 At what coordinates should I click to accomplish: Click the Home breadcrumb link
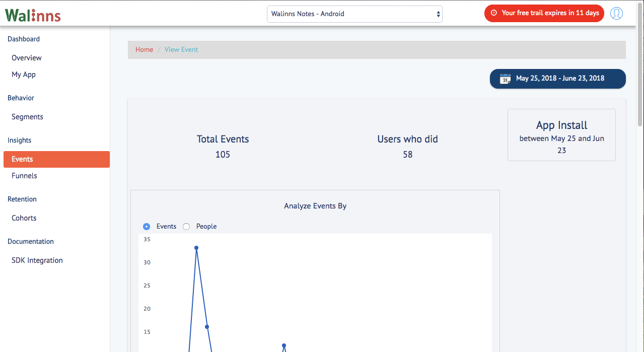pyautogui.click(x=144, y=49)
